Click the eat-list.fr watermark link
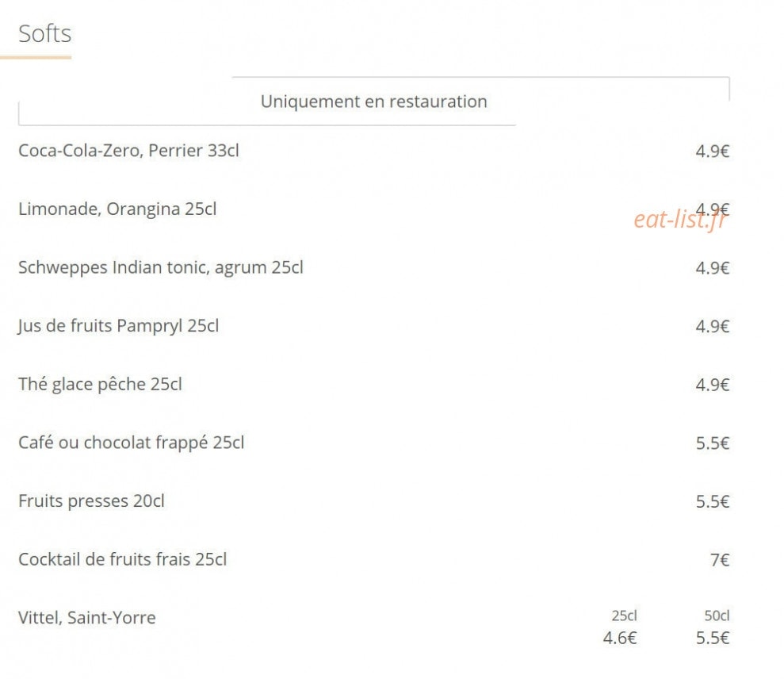 coord(680,220)
